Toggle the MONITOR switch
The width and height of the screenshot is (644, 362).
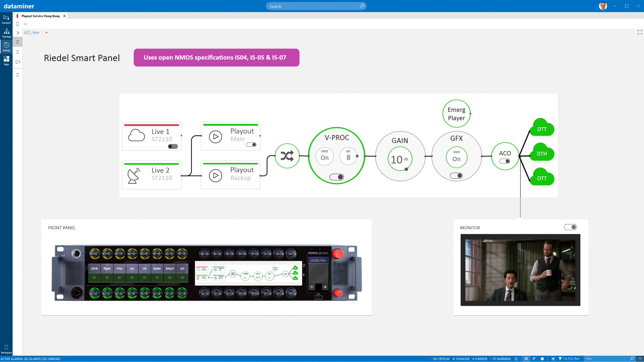point(570,227)
